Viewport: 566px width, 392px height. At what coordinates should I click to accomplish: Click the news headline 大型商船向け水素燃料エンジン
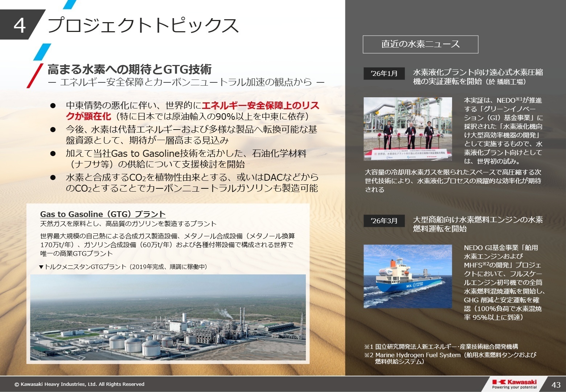tap(478, 224)
